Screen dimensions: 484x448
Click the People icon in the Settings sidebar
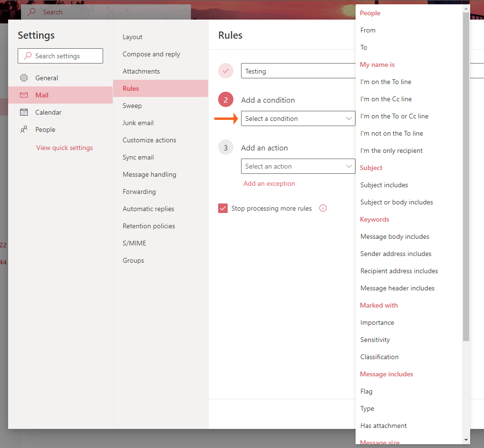click(x=23, y=129)
